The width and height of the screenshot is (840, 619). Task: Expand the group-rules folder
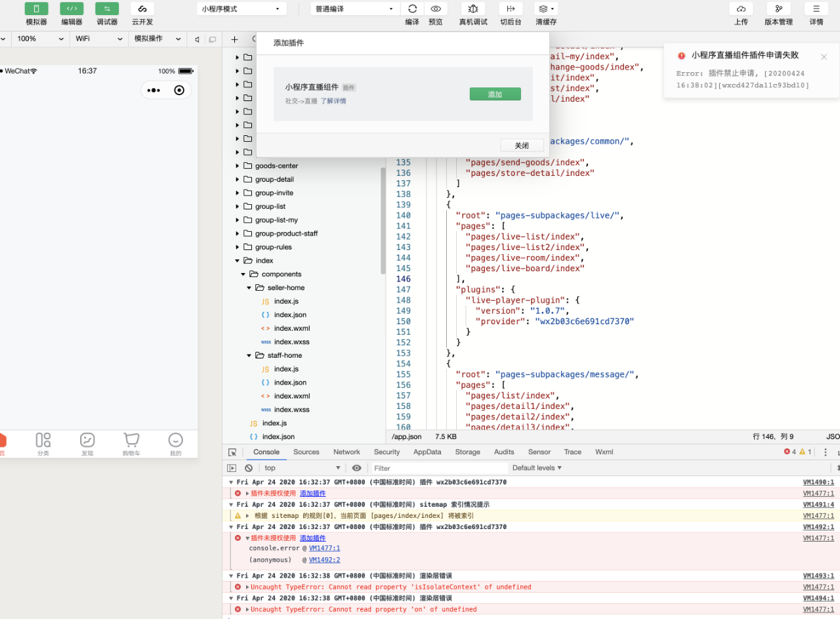click(238, 247)
